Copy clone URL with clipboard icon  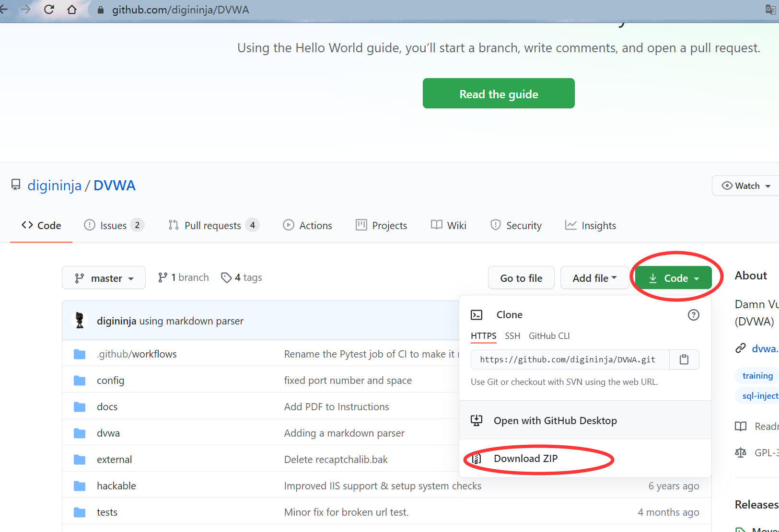pos(684,359)
